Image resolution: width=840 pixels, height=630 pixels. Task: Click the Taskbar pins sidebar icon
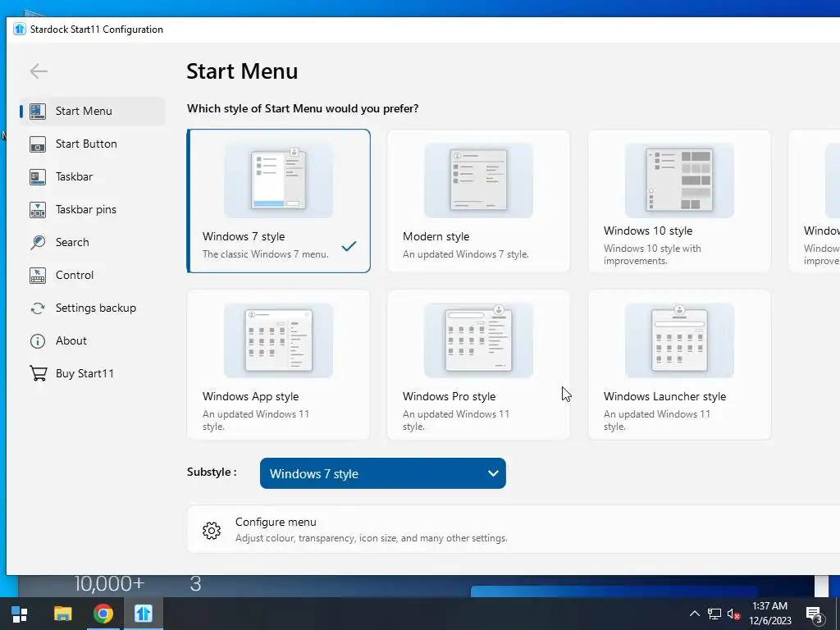pos(38,209)
